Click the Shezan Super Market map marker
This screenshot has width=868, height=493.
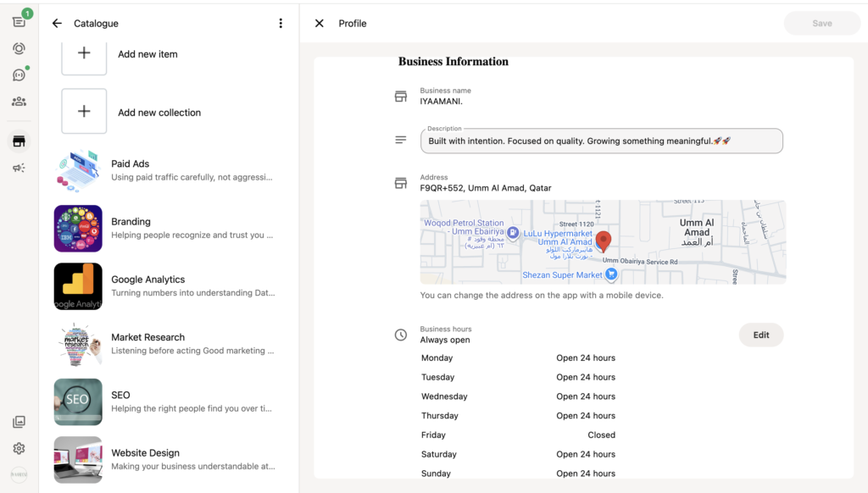click(x=611, y=274)
